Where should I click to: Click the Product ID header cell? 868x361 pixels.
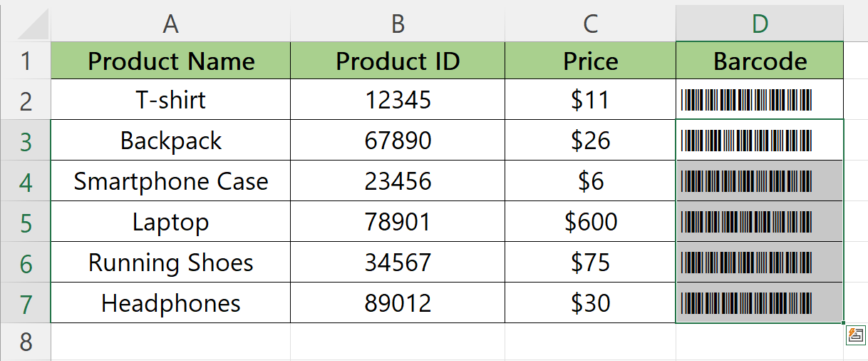[398, 61]
